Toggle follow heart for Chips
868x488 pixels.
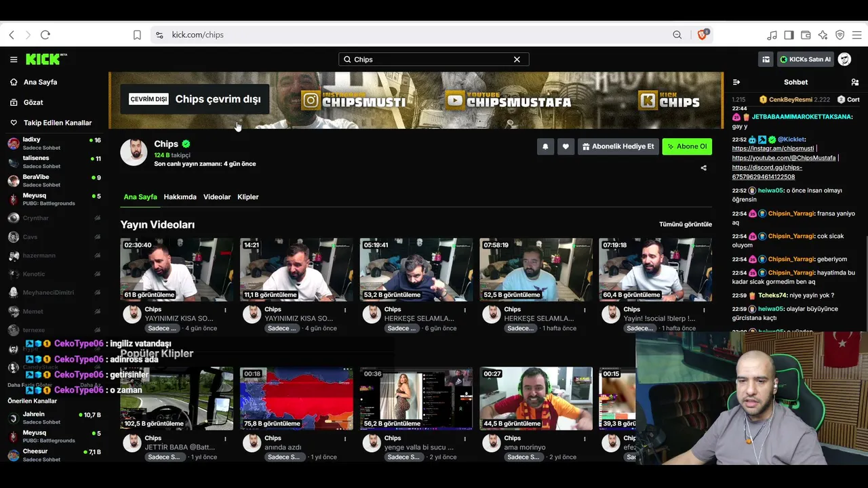(566, 146)
